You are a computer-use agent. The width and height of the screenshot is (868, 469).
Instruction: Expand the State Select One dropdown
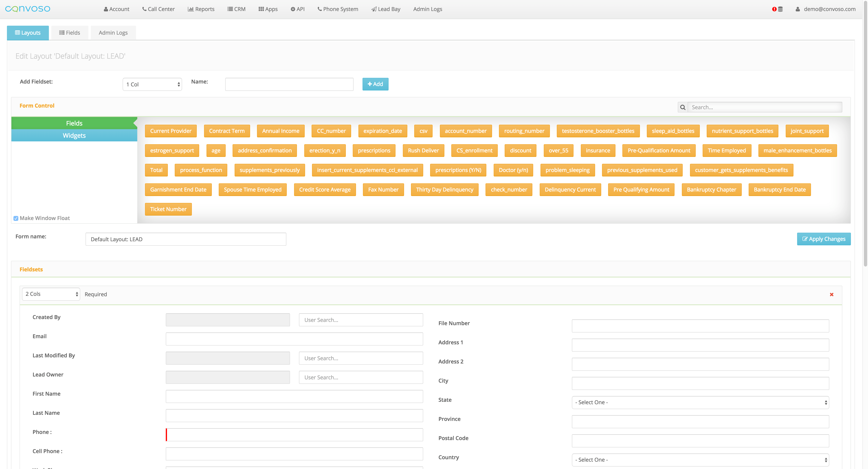[x=700, y=402]
